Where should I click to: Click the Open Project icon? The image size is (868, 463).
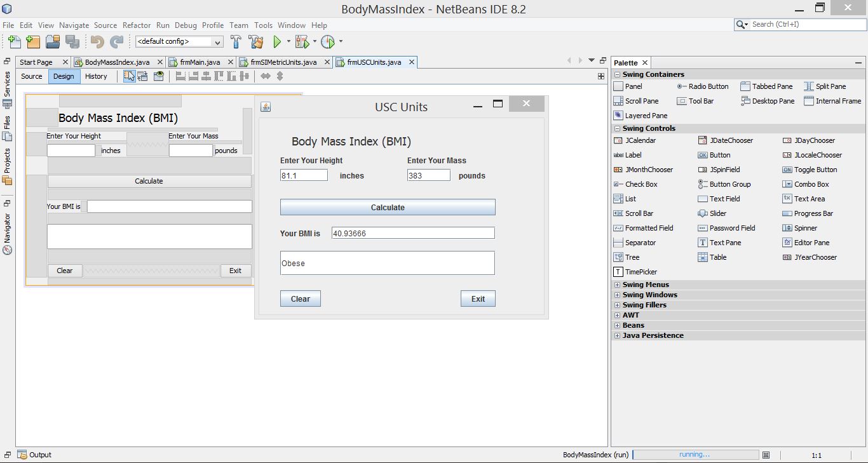pos(53,42)
